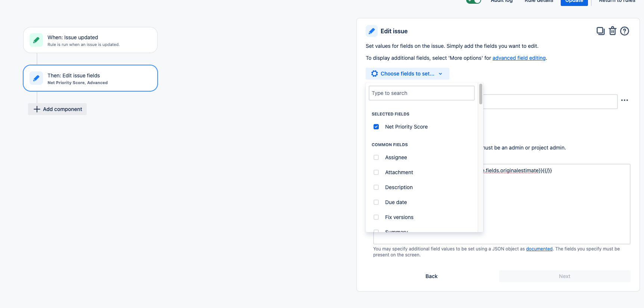Collapse the Choose fields to set dropdown chevron

tap(440, 74)
